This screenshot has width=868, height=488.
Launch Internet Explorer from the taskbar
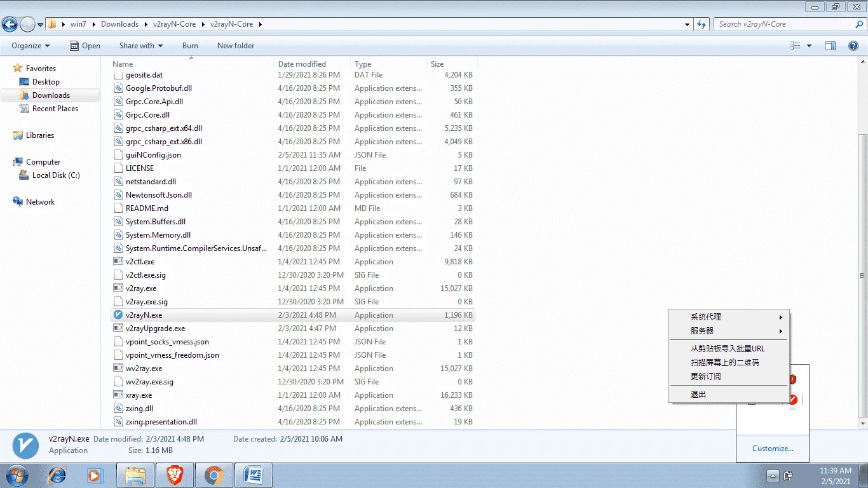(x=57, y=475)
